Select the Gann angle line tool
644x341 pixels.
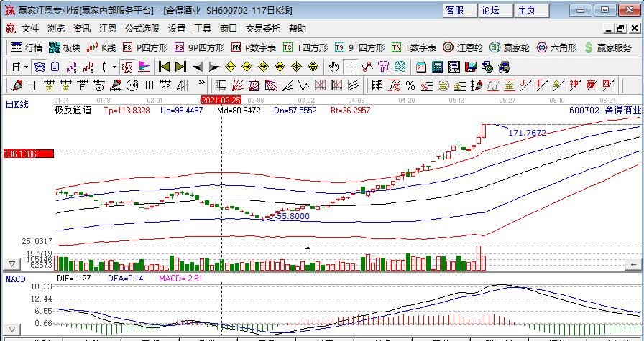(287, 85)
